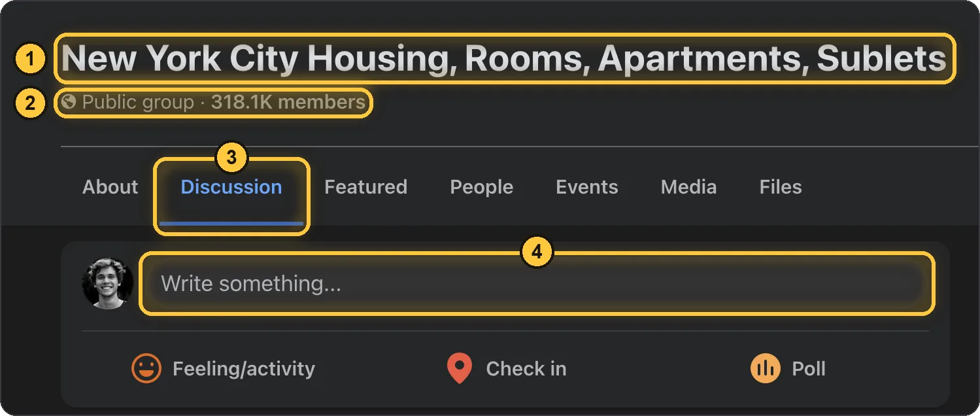Open the About tab
This screenshot has height=416, width=980.
point(110,187)
